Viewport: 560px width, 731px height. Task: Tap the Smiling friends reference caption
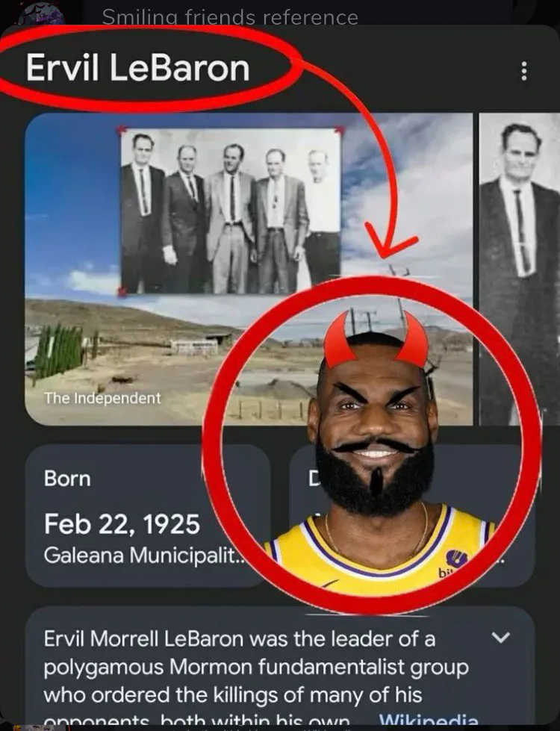tap(230, 17)
